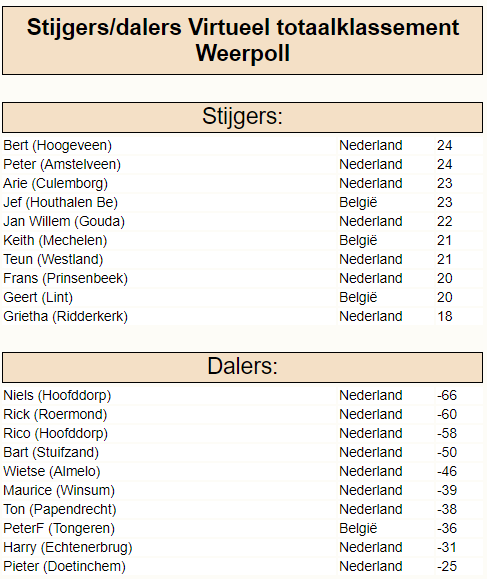Select Jan Willem (Gouda) name
The height and width of the screenshot is (579, 487).
[x=64, y=222]
